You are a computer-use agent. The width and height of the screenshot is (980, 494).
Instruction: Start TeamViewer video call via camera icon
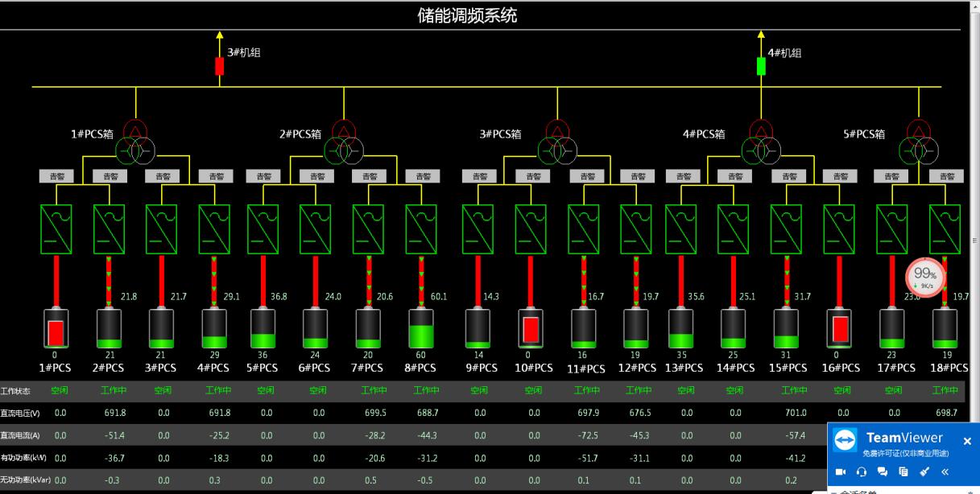[x=841, y=472]
